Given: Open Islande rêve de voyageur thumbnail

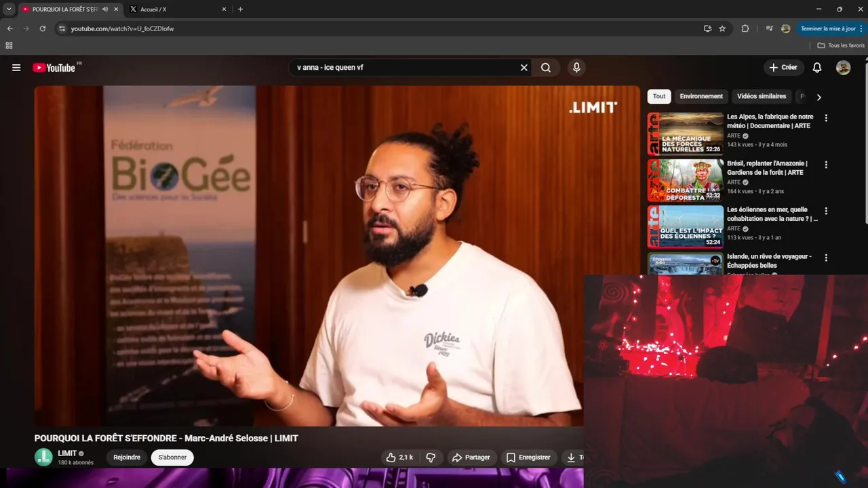Looking at the screenshot, I should coord(685,263).
